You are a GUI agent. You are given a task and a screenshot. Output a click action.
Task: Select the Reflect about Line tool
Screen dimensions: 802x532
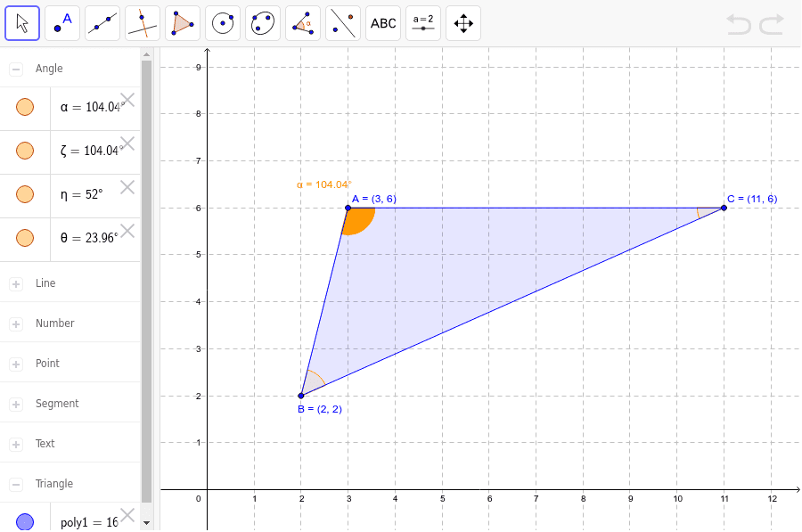pyautogui.click(x=343, y=23)
